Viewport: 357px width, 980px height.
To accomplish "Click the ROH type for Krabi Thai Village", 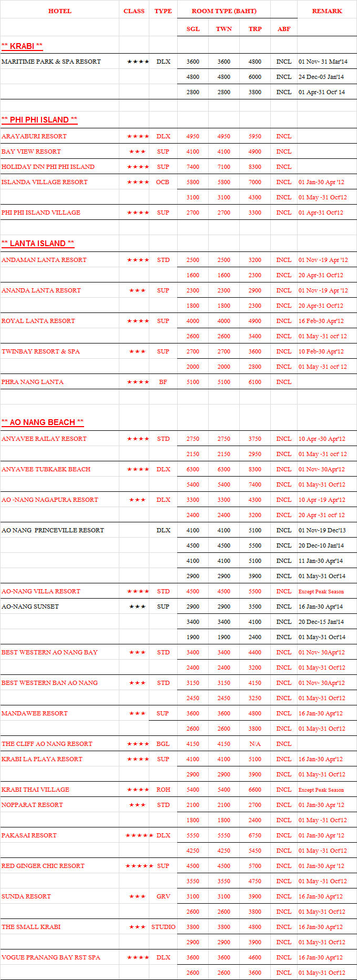I will coord(163,790).
